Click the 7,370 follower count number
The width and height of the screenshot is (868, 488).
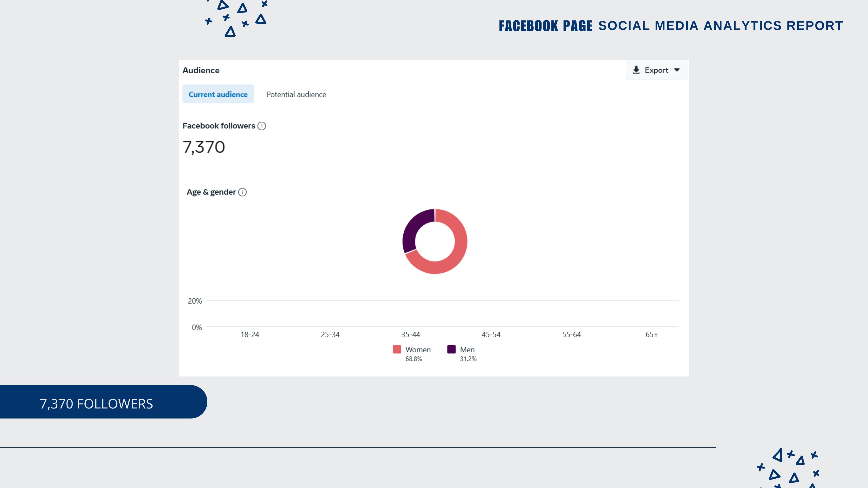click(x=204, y=147)
